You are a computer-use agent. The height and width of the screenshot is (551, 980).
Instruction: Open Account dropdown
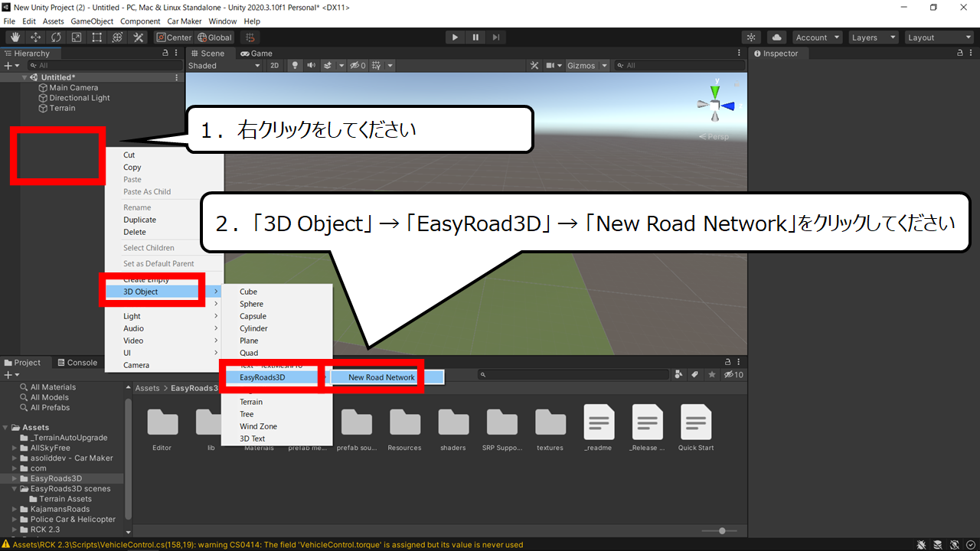pyautogui.click(x=817, y=37)
